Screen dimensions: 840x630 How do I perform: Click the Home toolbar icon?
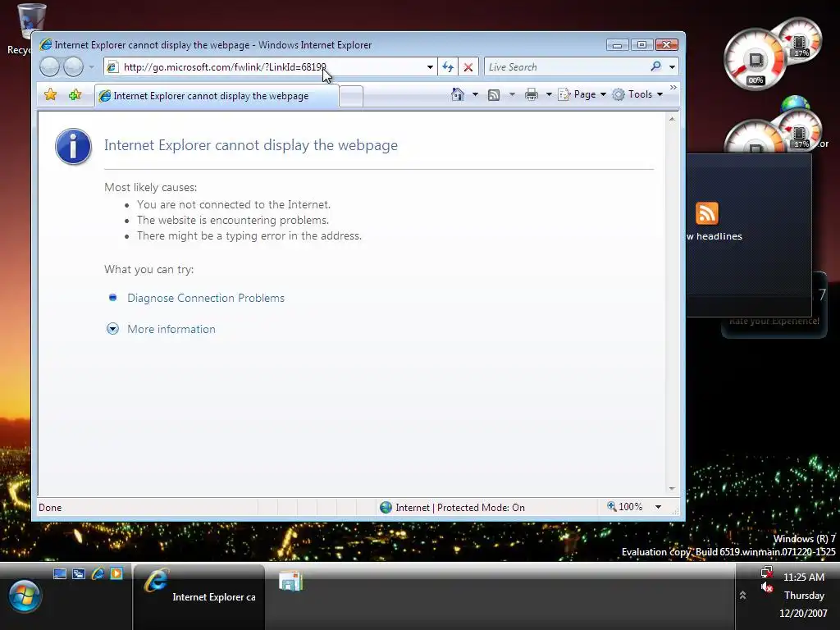point(458,94)
